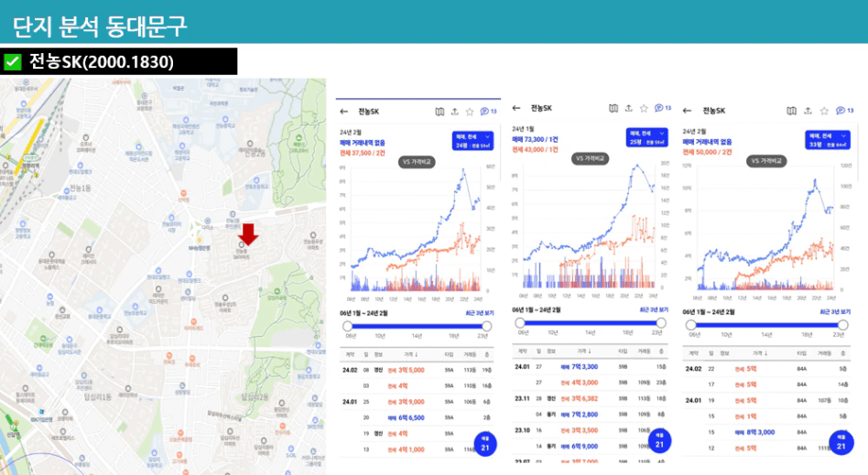Select the 전세 4억 3,000 row in 25평 table
This screenshot has width=868, height=475.
coord(590,383)
